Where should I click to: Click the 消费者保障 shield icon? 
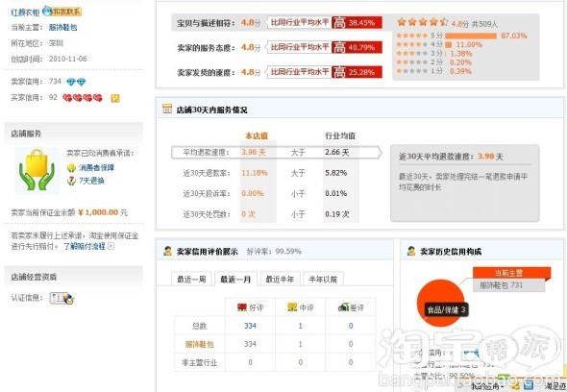coord(71,168)
